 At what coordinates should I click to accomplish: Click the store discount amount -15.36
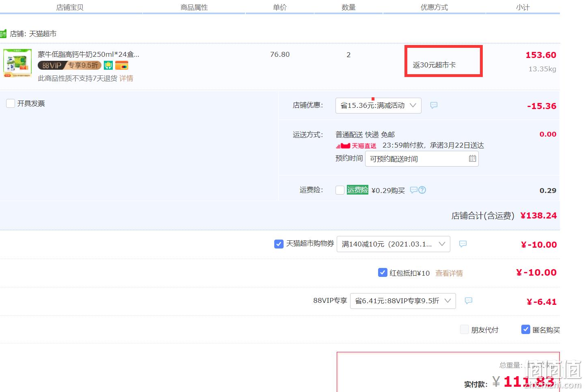click(x=542, y=106)
